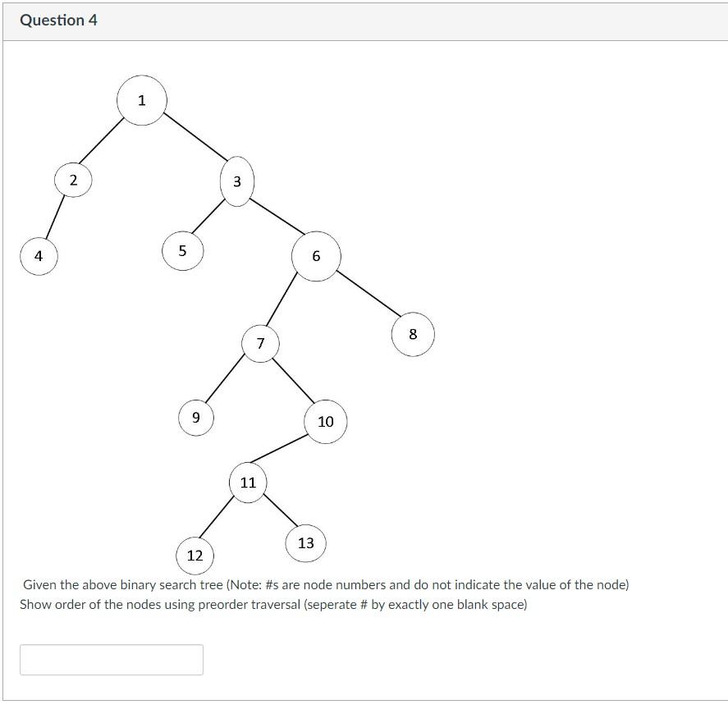Select the Question 4 header
Image resolution: width=728 pixels, height=723 pixels.
coord(57,21)
